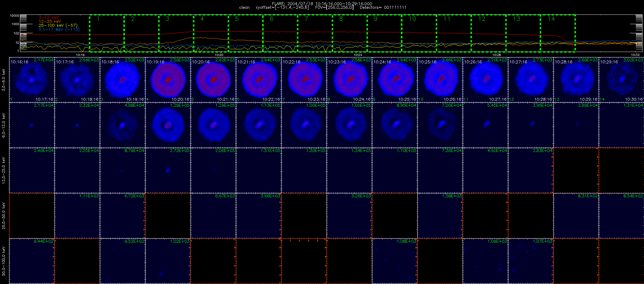This screenshot has width=644, height=284.
Task: Click the 9.52E+02 peak value
Action: point(134,241)
